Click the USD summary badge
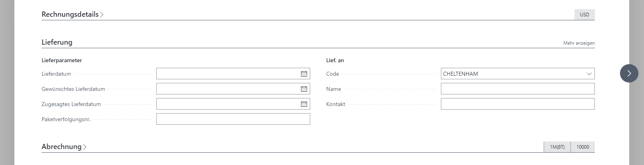 (x=584, y=15)
